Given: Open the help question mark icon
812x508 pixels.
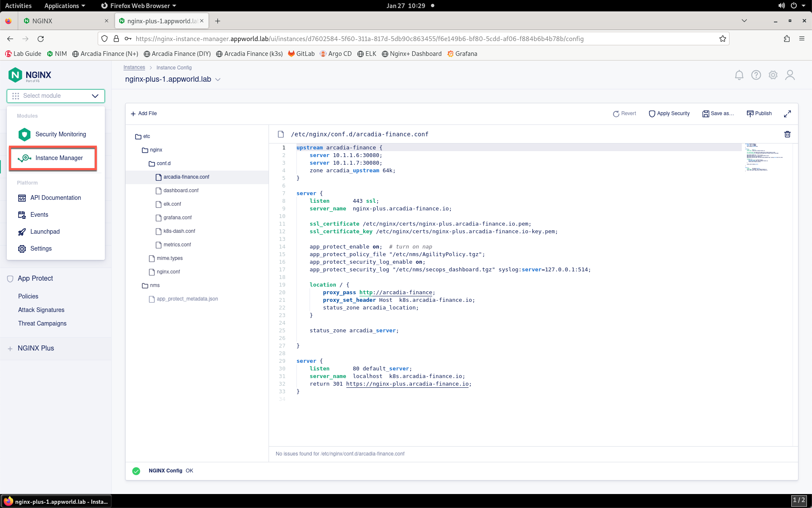Looking at the screenshot, I should point(756,75).
